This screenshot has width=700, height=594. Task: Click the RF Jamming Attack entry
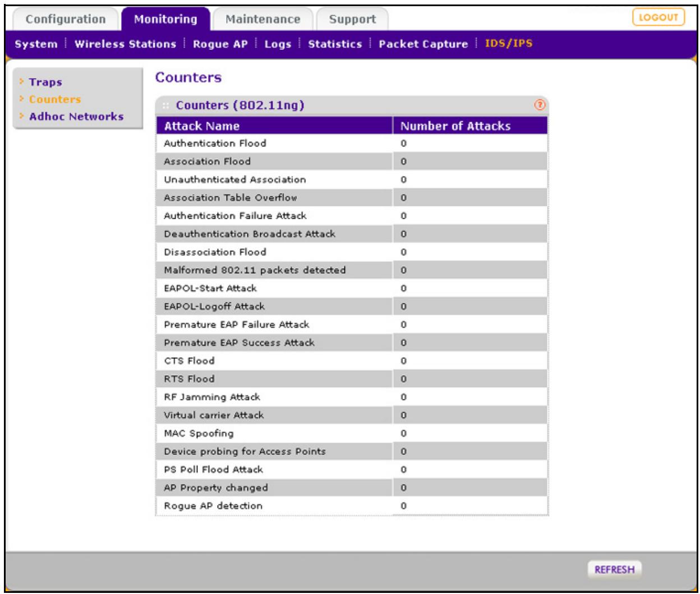point(212,397)
